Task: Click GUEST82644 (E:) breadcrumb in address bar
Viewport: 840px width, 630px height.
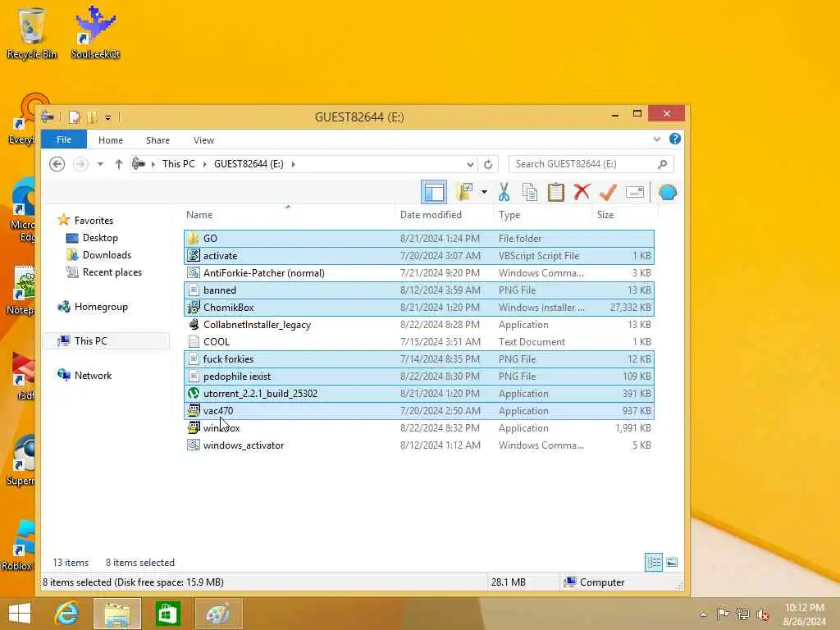Action: pos(249,164)
